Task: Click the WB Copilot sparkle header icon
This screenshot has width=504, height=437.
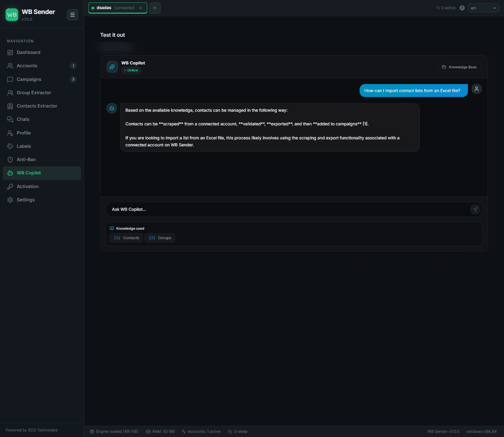Action: coord(112,67)
